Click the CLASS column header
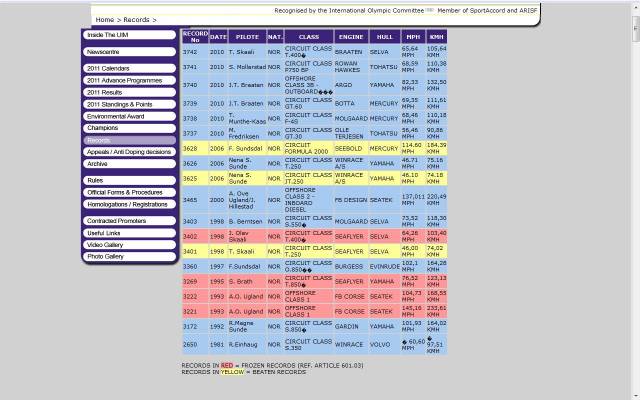This screenshot has height=400, width=640. pyautogui.click(x=309, y=37)
